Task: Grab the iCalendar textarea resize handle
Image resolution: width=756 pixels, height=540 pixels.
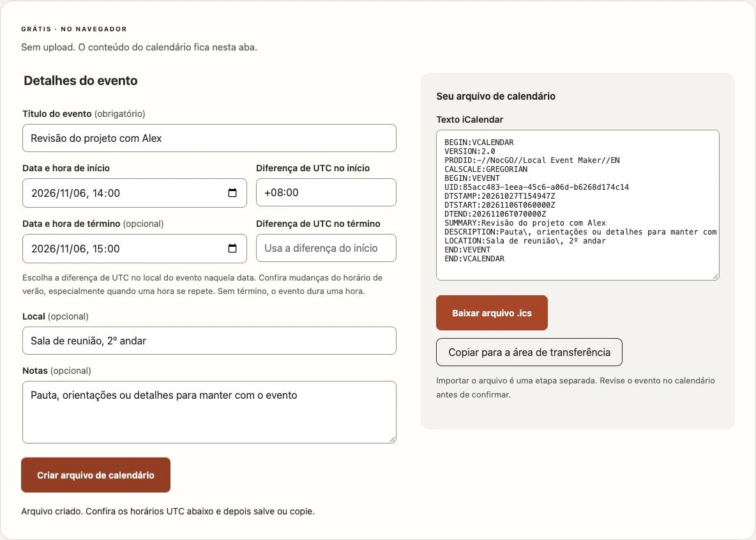Action: tap(716, 277)
